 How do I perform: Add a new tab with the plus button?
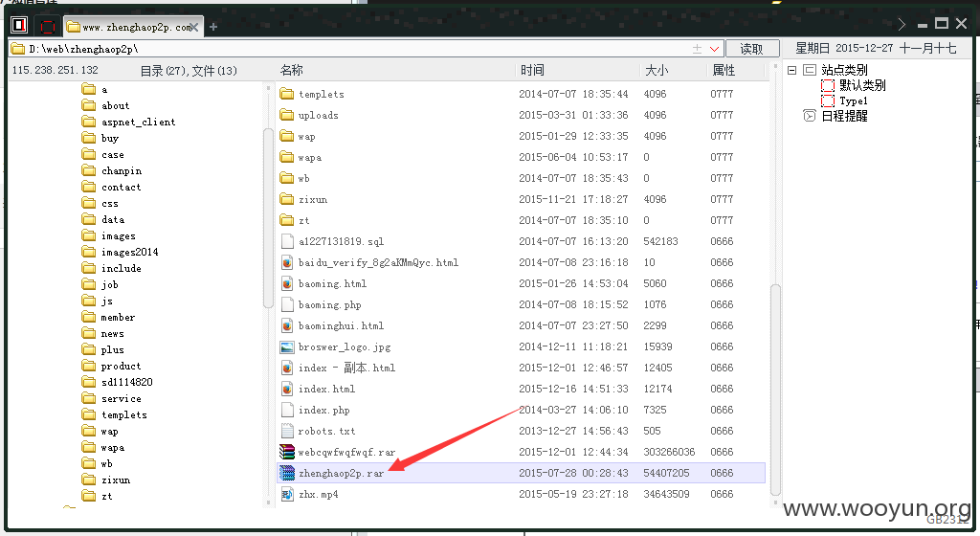tap(213, 27)
